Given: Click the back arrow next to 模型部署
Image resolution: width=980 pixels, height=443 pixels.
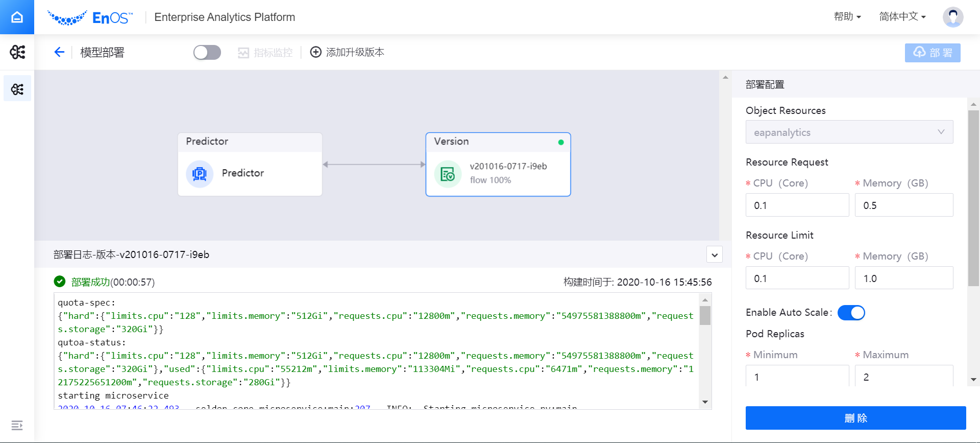Looking at the screenshot, I should point(59,52).
